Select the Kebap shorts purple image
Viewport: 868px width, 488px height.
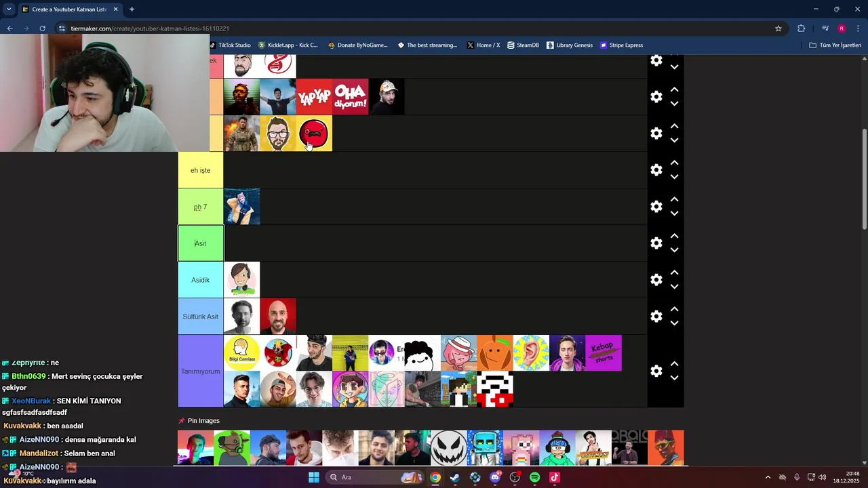pos(604,352)
